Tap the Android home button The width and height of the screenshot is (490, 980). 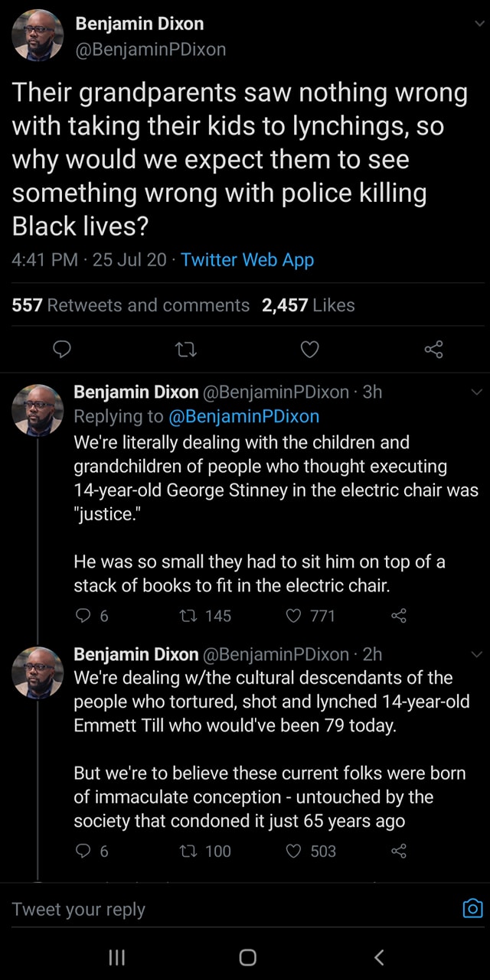click(245, 956)
